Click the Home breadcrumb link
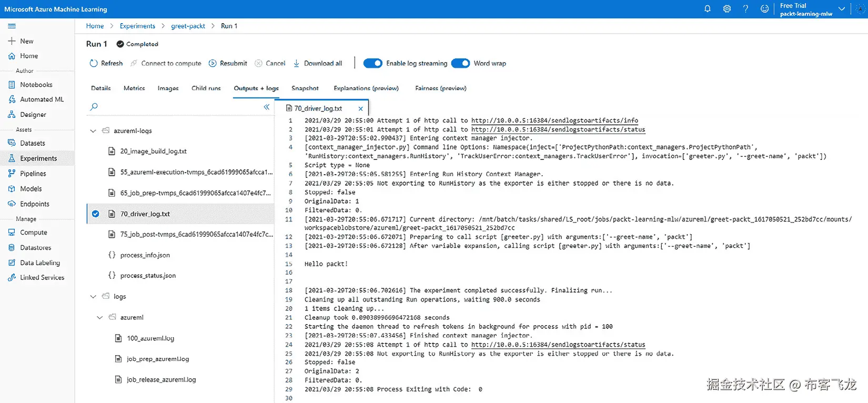The width and height of the screenshot is (868, 403). coord(95,26)
